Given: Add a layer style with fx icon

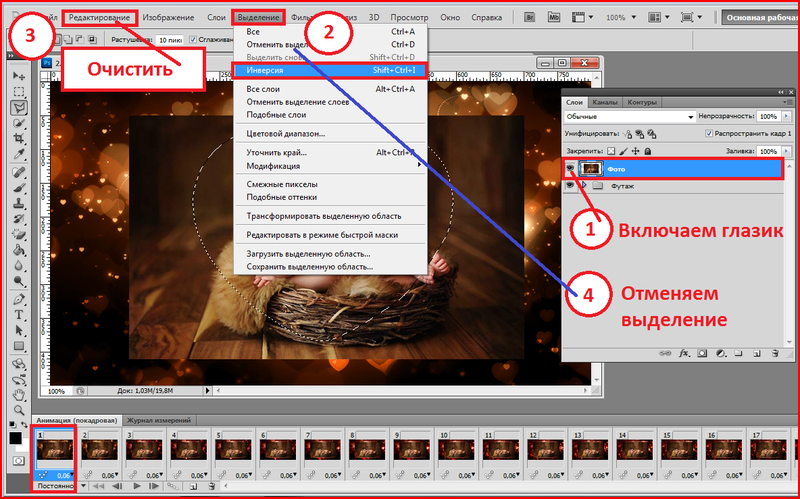Looking at the screenshot, I should (x=684, y=353).
